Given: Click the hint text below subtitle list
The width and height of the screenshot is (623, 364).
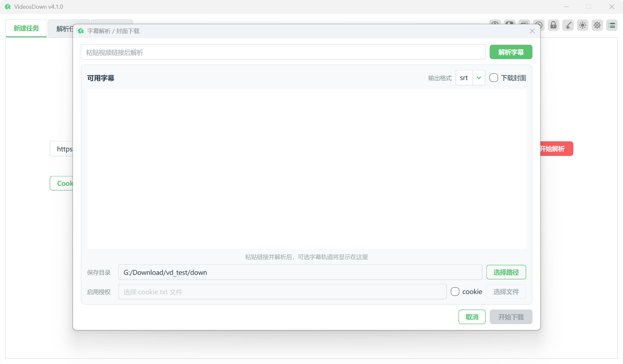Looking at the screenshot, I should [x=306, y=257].
